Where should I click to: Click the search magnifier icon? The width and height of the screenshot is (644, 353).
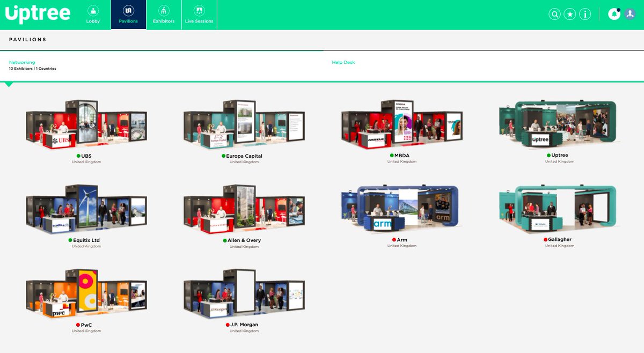[554, 14]
